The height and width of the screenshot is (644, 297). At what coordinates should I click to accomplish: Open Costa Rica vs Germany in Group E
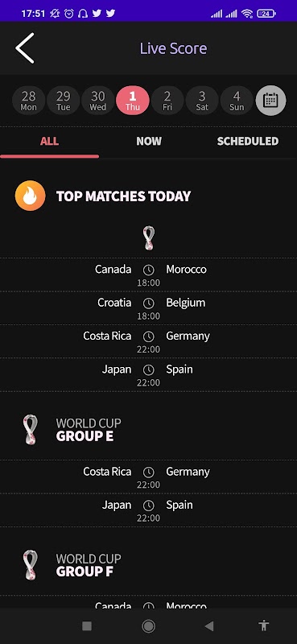coord(148,477)
